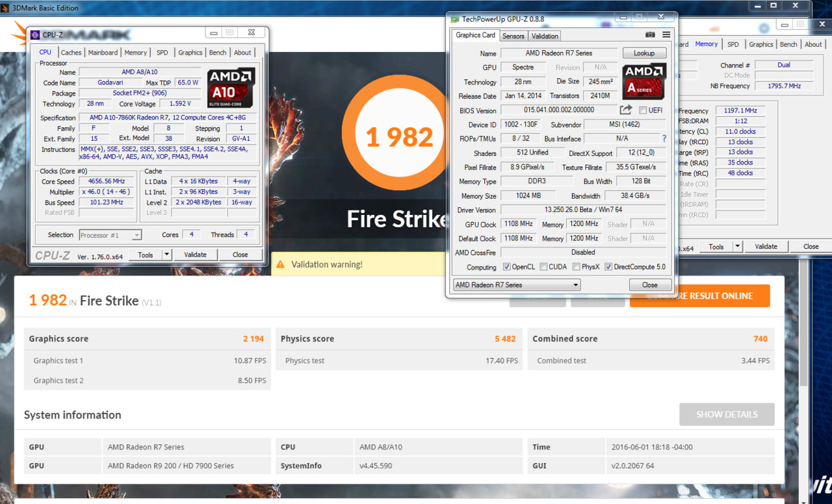
Task: Click the Lookup button in GPU-Z
Action: tap(644, 53)
